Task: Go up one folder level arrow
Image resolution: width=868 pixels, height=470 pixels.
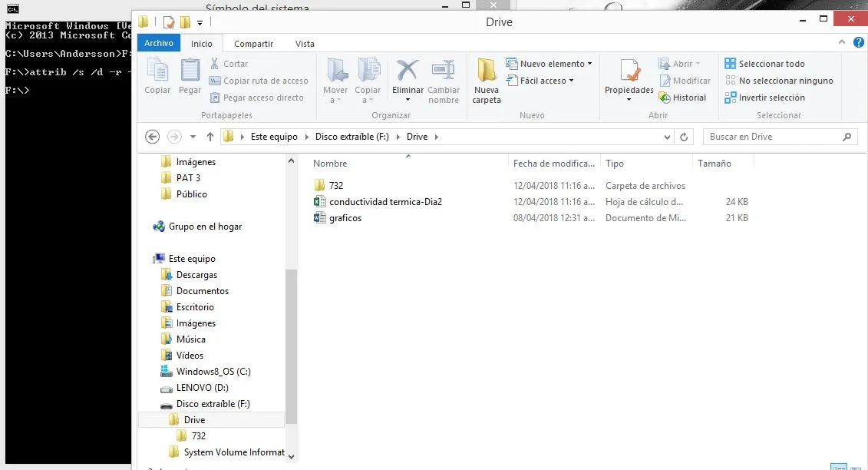Action: 210,137
